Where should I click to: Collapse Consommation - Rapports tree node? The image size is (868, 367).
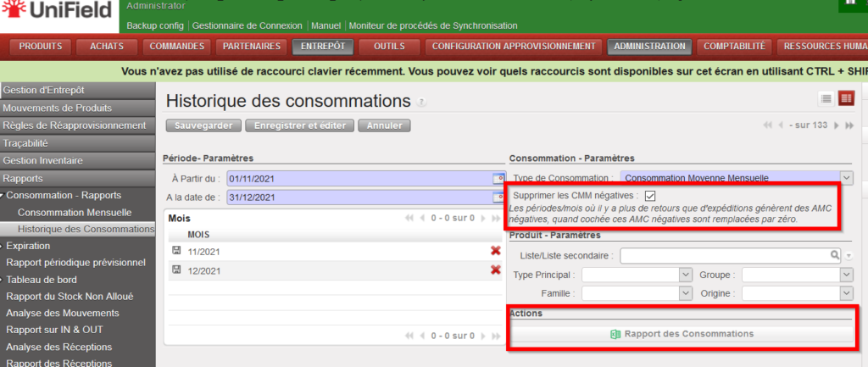(x=3, y=196)
